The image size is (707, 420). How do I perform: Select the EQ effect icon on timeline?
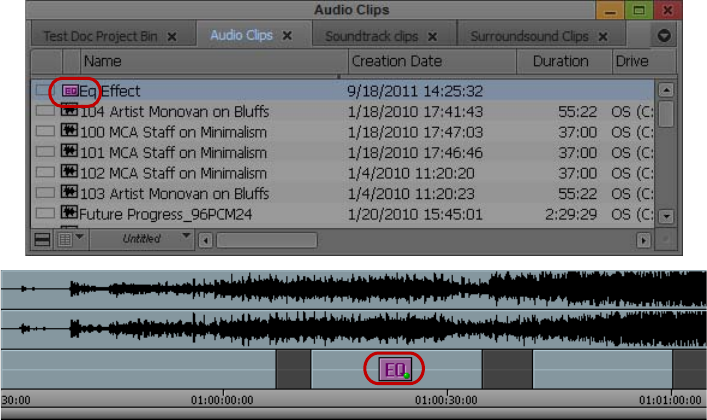click(x=395, y=369)
